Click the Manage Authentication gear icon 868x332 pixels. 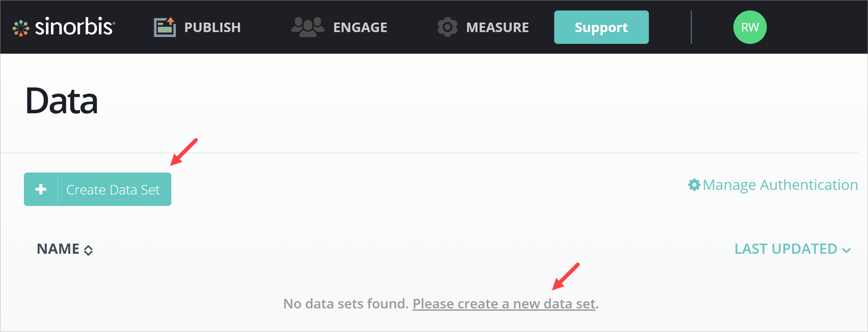click(694, 185)
